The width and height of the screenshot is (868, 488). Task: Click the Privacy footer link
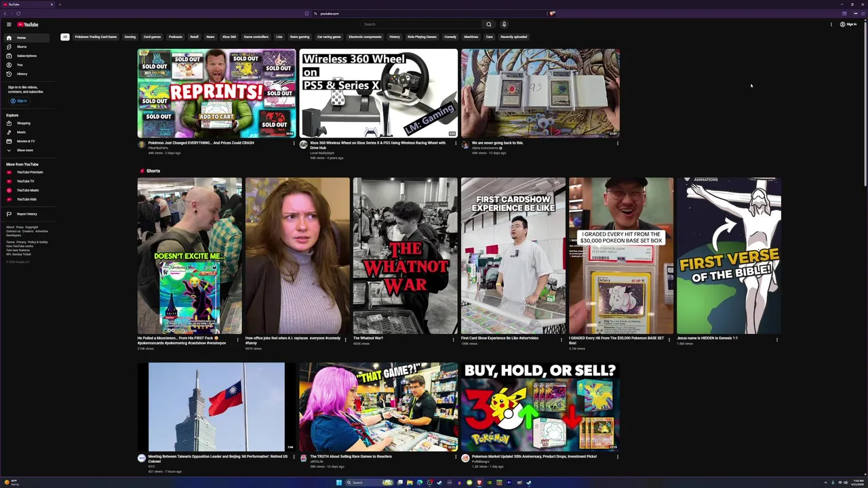pos(21,242)
